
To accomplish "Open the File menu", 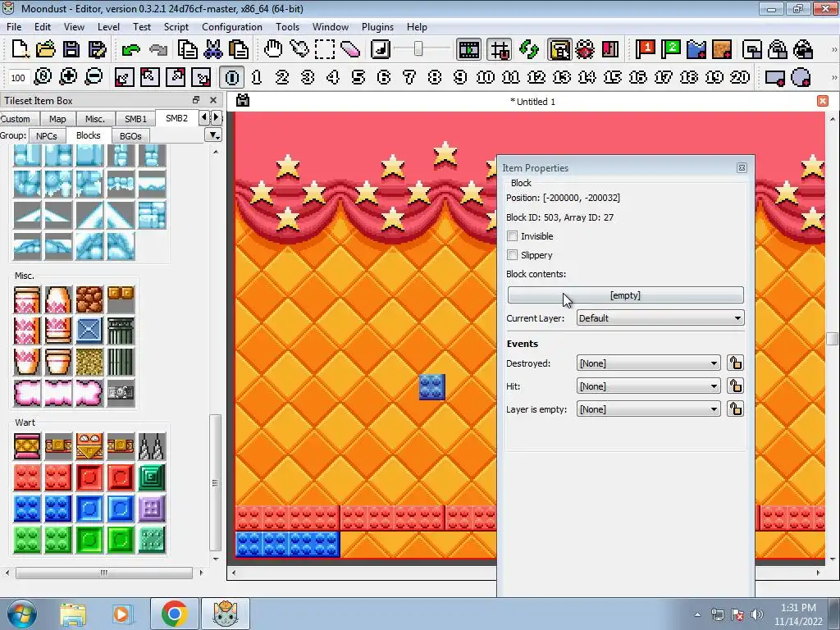I will (14, 27).
